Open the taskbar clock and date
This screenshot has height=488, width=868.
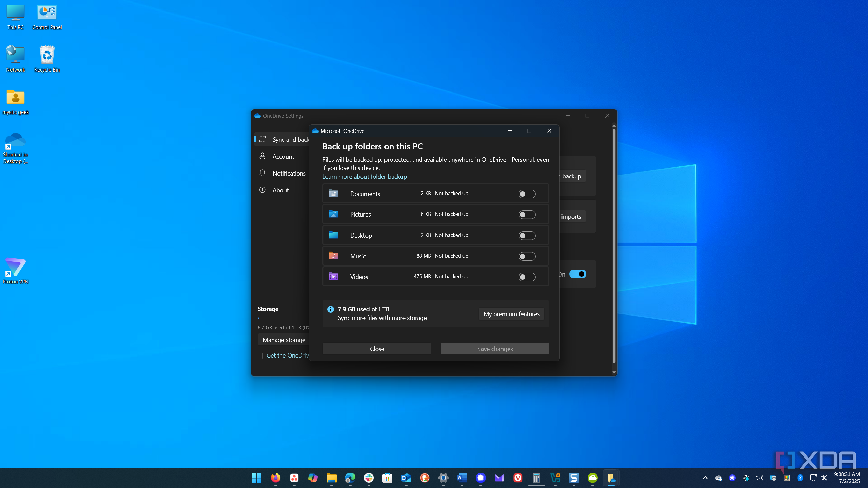[x=847, y=478]
